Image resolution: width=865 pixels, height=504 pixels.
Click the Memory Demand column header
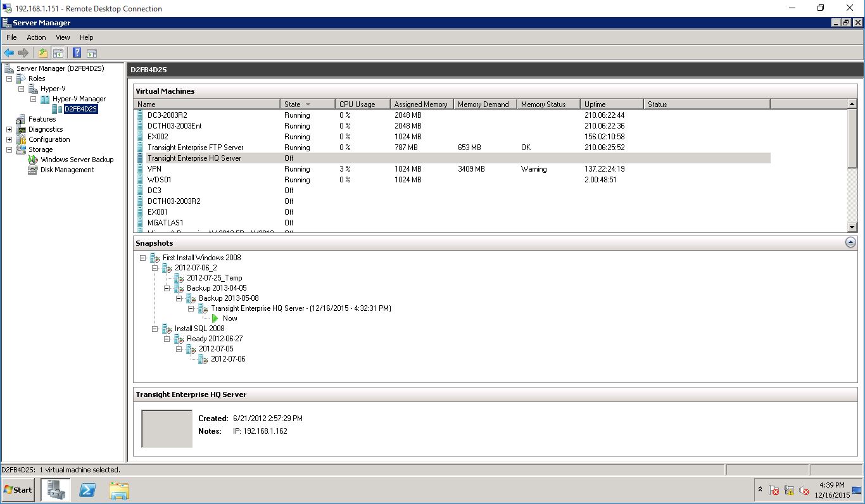pyautogui.click(x=485, y=104)
